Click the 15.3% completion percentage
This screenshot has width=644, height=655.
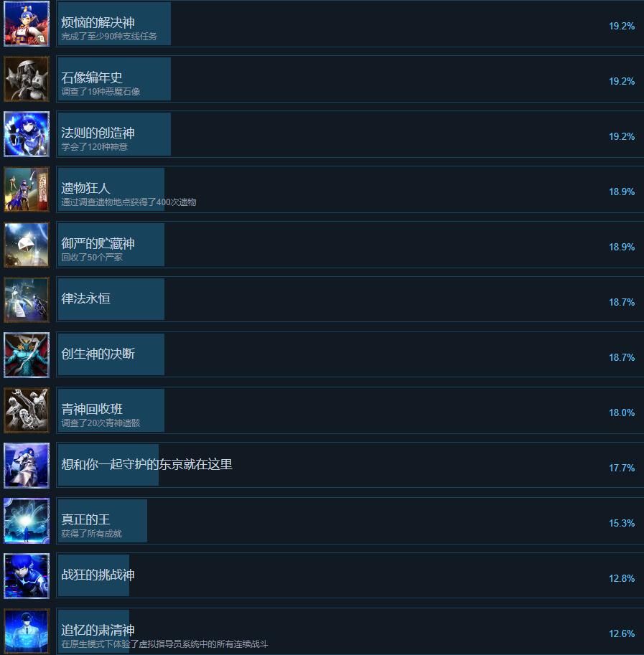pyautogui.click(x=622, y=523)
